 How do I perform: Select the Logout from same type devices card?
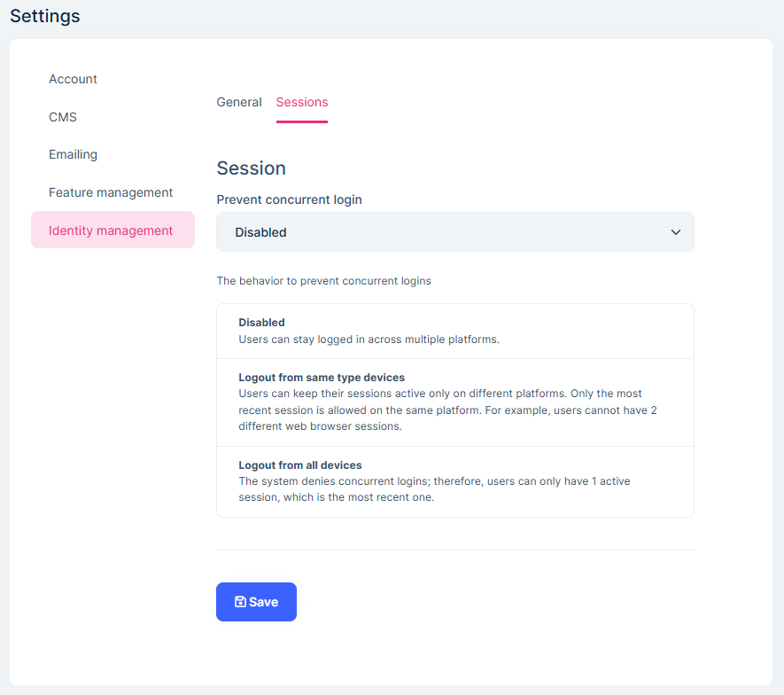tap(454, 401)
